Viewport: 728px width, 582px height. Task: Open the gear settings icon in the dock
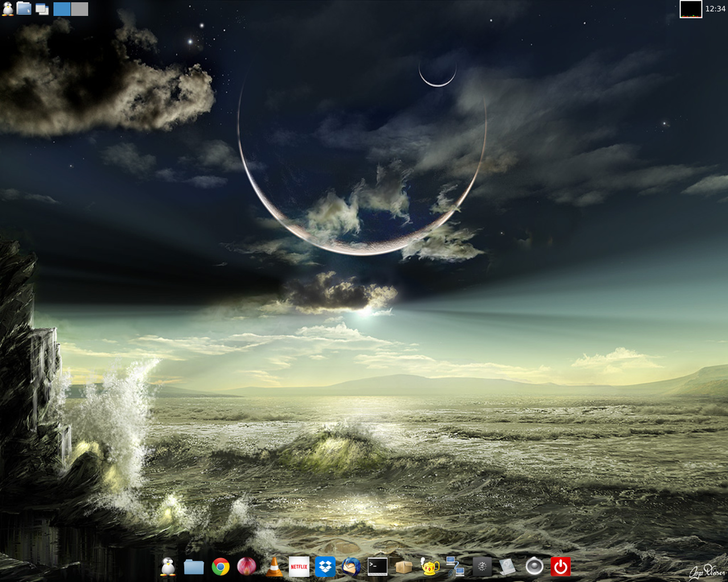tap(482, 567)
